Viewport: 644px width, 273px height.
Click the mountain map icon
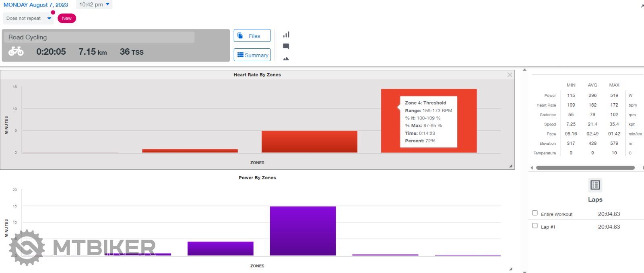coord(286,59)
